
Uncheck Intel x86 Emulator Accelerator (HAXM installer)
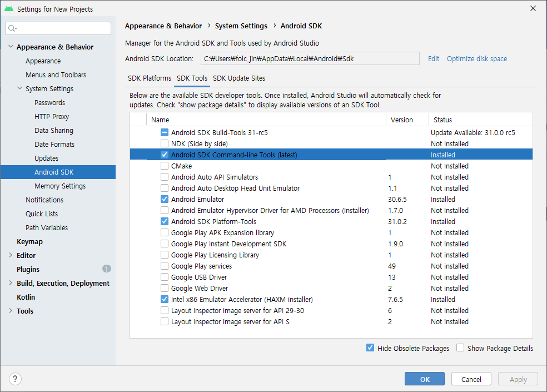click(165, 300)
